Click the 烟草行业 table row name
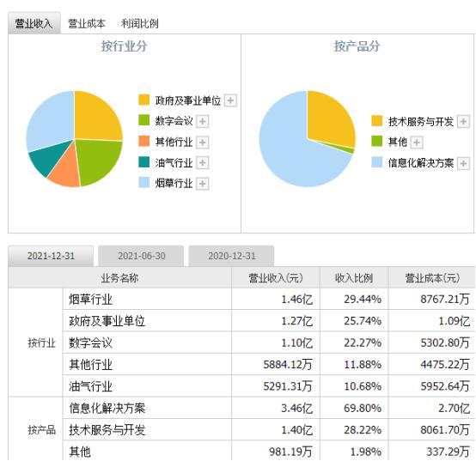Image resolution: width=476 pixels, height=461 pixels. click(90, 300)
